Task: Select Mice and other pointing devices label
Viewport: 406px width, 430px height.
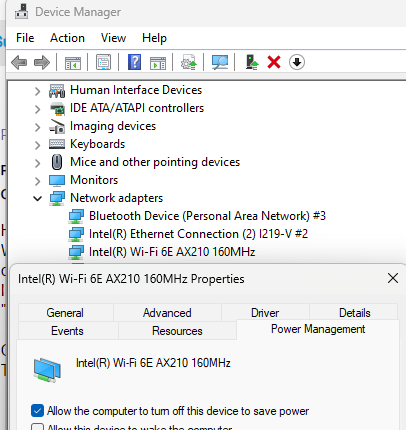Action: coord(155,162)
